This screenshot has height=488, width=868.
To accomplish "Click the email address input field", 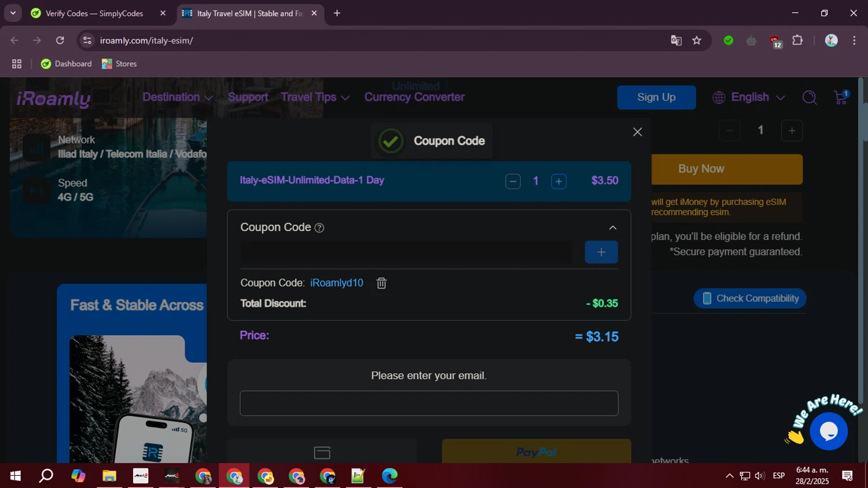I will [429, 403].
